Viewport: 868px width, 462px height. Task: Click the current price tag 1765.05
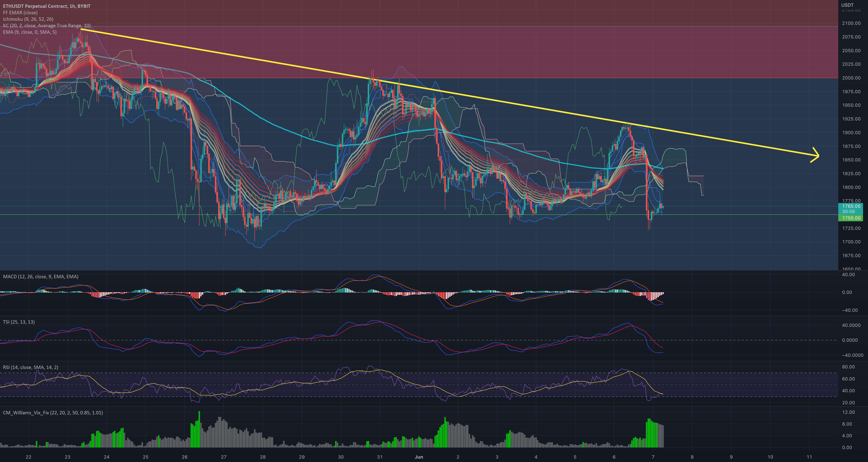851,206
